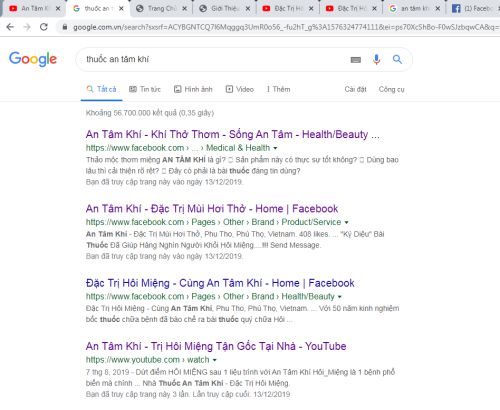Click the padlock site info icon
This screenshot has width=500, height=410.
(x=65, y=27)
